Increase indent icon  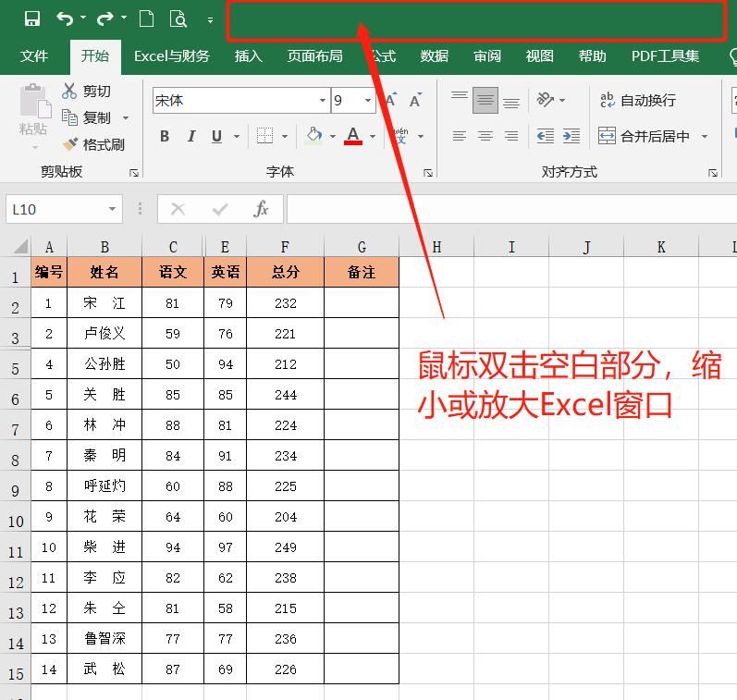point(571,136)
